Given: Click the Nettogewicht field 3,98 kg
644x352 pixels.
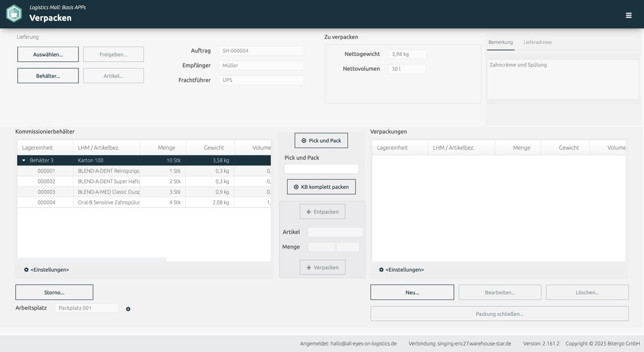Looking at the screenshot, I should [x=407, y=54].
